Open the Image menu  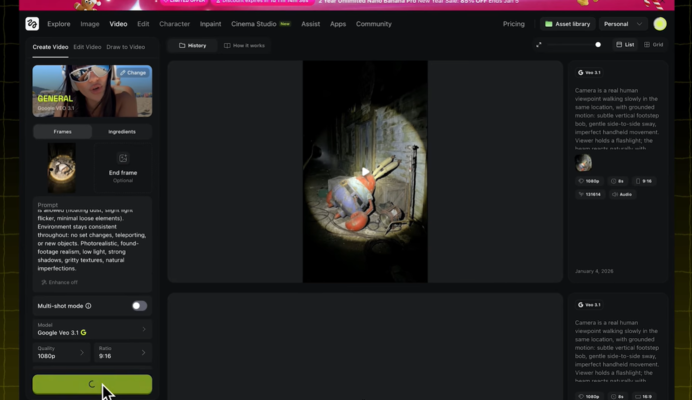click(90, 24)
